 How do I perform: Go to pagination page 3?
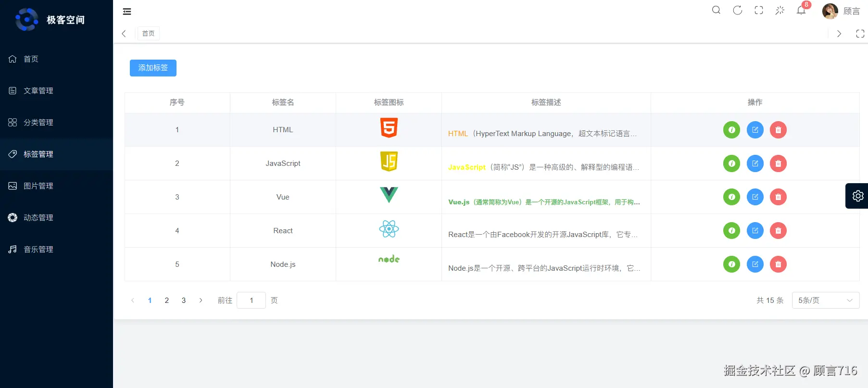[x=184, y=300]
